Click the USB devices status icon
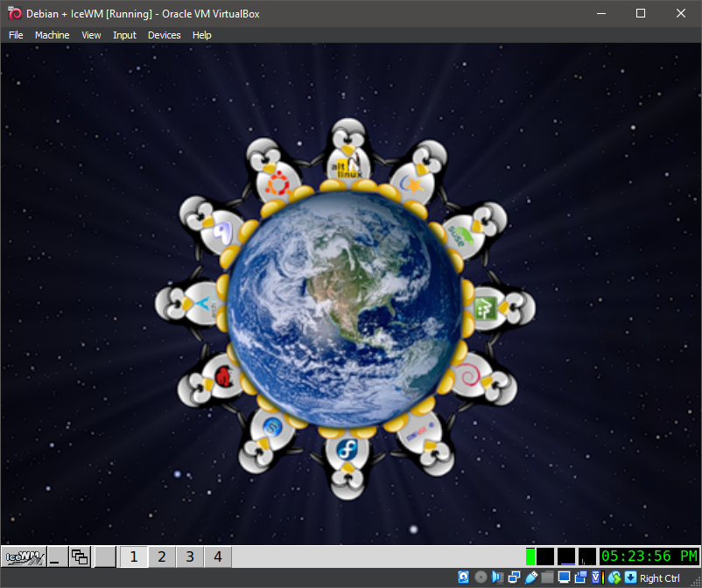This screenshot has height=588, width=702. (x=530, y=577)
